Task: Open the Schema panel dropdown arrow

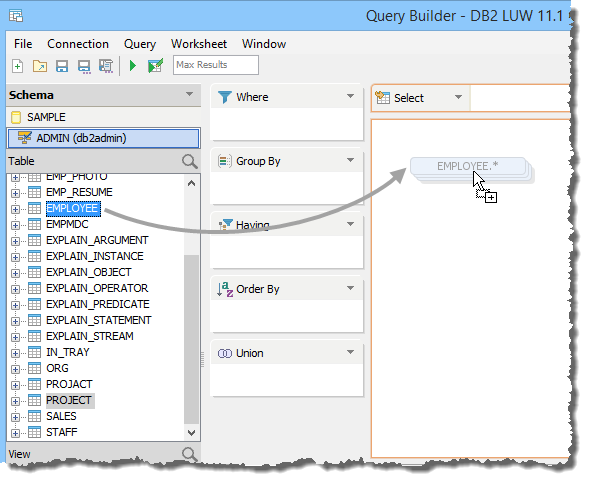Action: 189,94
